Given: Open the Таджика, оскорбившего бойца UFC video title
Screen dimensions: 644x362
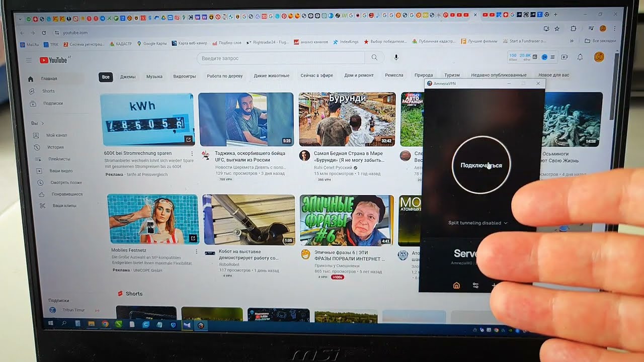Looking at the screenshot, I should pyautogui.click(x=250, y=156).
